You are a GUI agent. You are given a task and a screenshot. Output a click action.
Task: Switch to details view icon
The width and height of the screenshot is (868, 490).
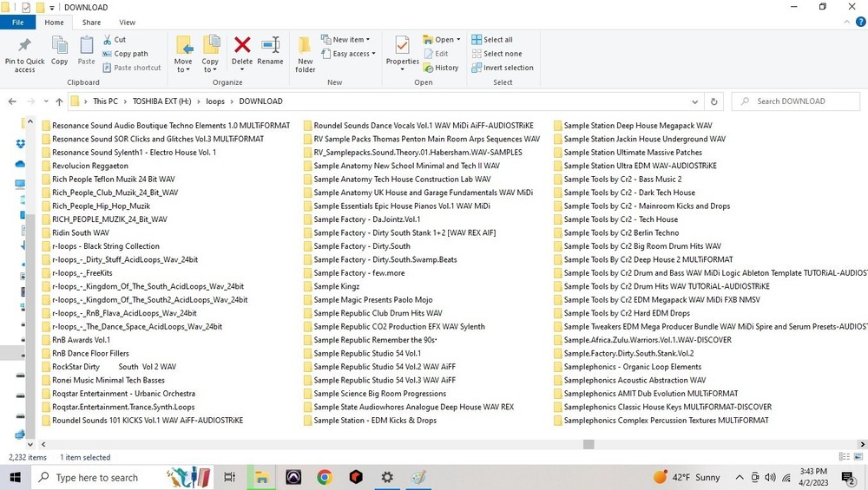coord(845,457)
